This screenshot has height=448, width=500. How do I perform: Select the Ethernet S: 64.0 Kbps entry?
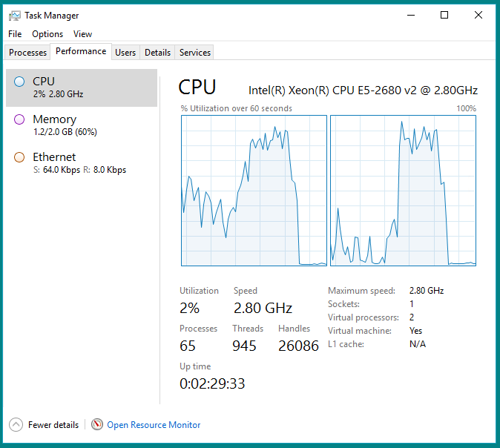point(82,164)
